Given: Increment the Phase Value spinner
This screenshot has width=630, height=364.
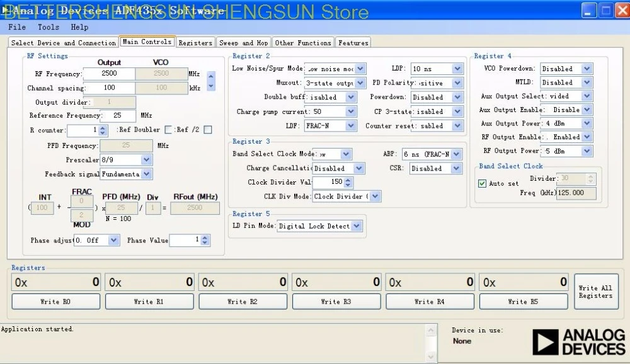Looking at the screenshot, I should pos(205,238).
